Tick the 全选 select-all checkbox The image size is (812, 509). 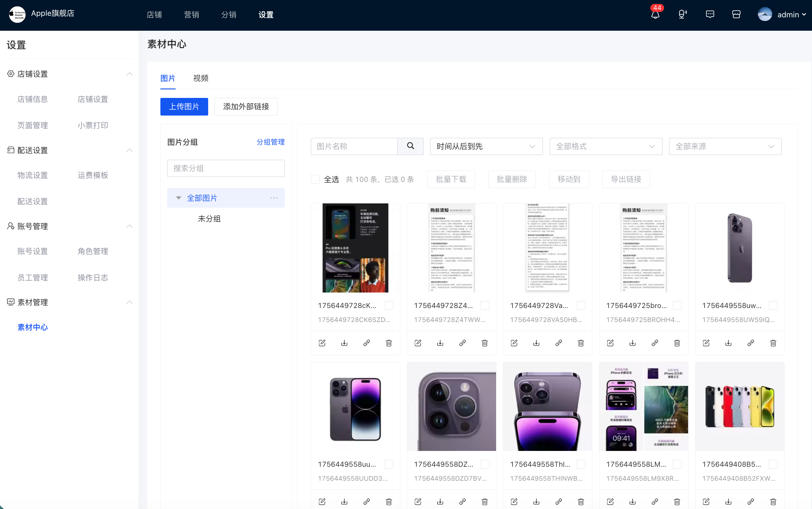click(315, 179)
